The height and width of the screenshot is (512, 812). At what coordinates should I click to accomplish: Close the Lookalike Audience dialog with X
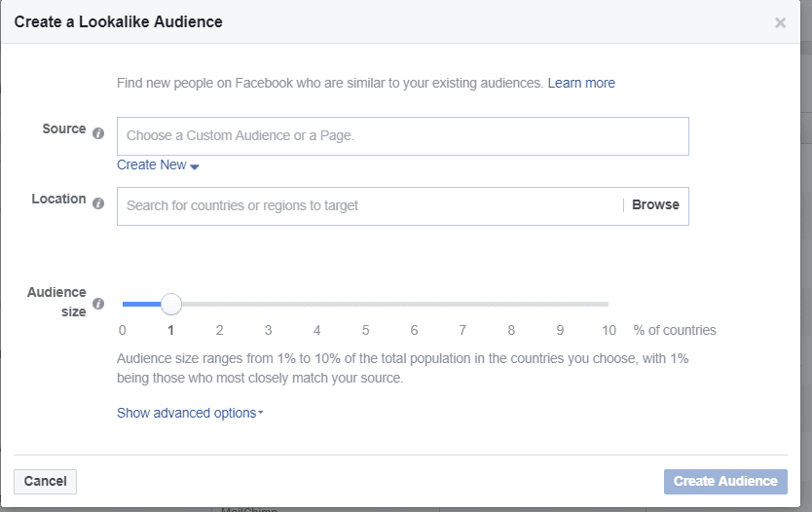780,23
